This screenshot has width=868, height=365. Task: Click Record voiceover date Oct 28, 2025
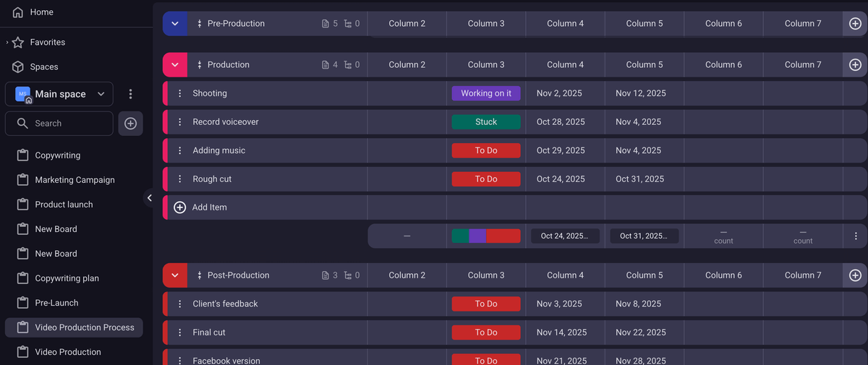tap(561, 122)
